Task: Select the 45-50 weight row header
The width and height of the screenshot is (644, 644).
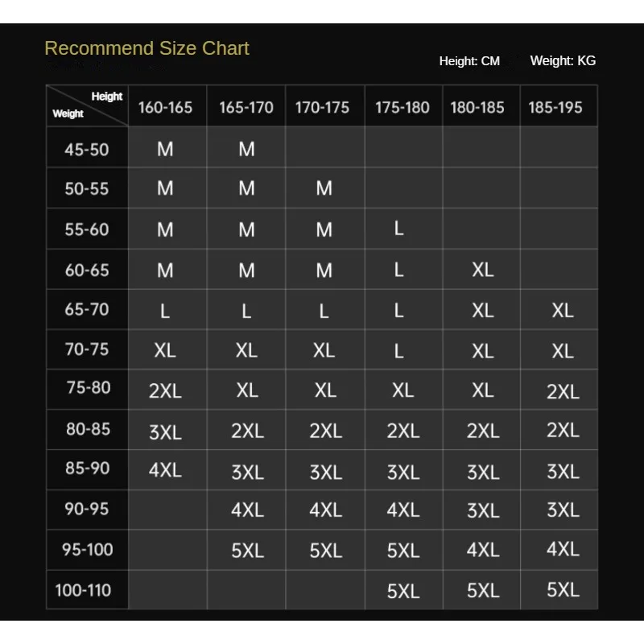Action: tap(87, 150)
